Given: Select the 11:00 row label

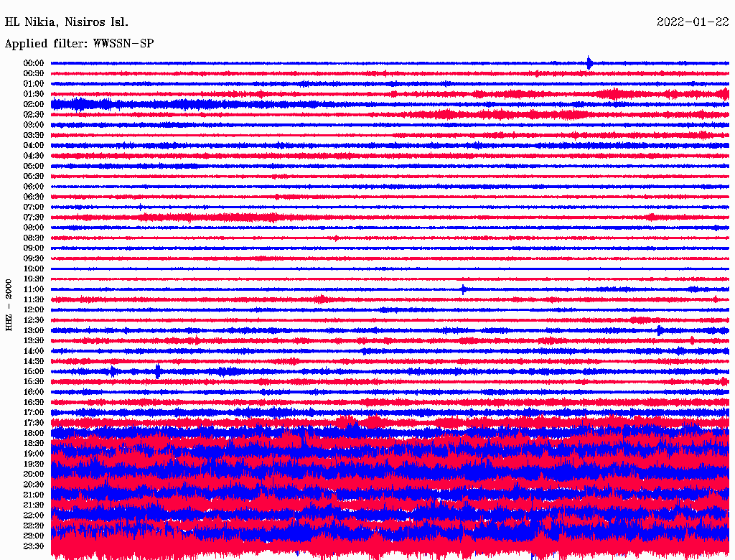Looking at the screenshot, I should (x=34, y=289).
